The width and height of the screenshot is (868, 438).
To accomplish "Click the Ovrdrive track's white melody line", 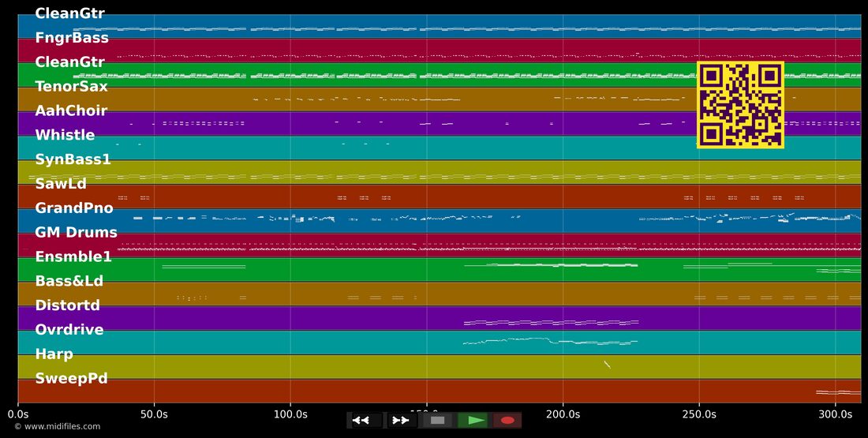I will click(x=550, y=341).
